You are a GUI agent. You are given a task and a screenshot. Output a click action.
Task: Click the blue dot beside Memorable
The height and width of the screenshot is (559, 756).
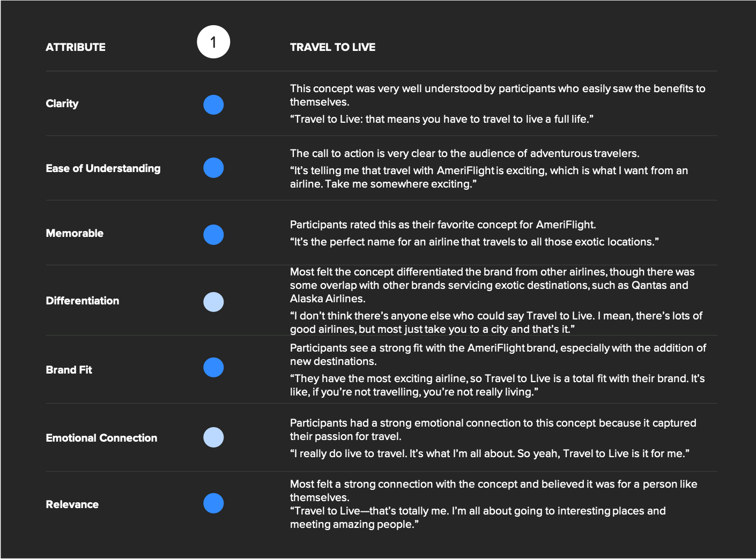[213, 235]
